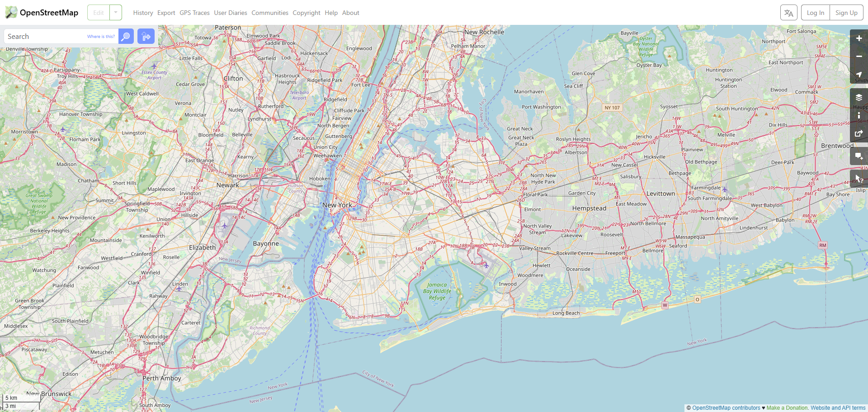Click the Edit button
The width and height of the screenshot is (868, 412).
tap(99, 13)
